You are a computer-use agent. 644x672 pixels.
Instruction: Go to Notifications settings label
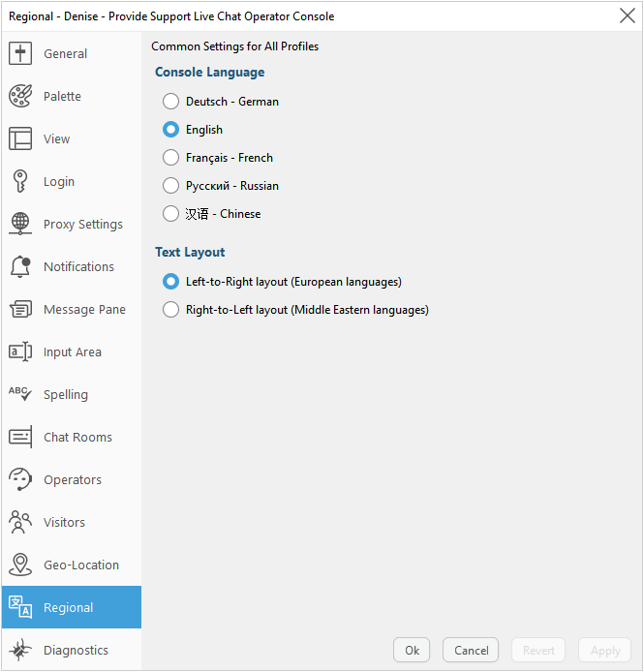click(78, 266)
